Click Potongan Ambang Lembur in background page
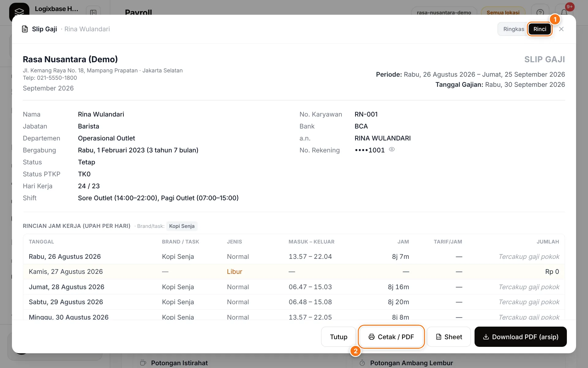This screenshot has width=588, height=368. (411, 363)
